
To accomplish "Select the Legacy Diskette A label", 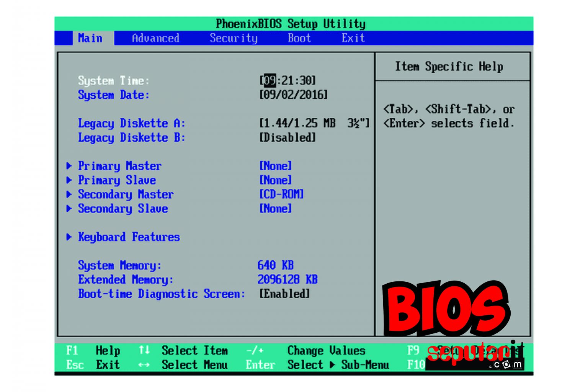I will click(x=132, y=123).
